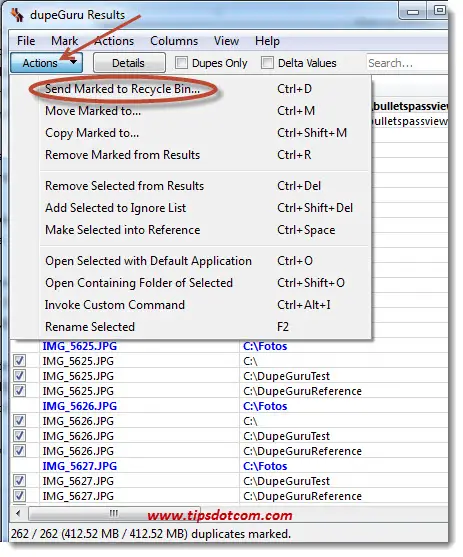463x557 pixels.
Task: Uncheck IMG_5626.JPG in C:\DupeGuruTest
Action: point(20,436)
